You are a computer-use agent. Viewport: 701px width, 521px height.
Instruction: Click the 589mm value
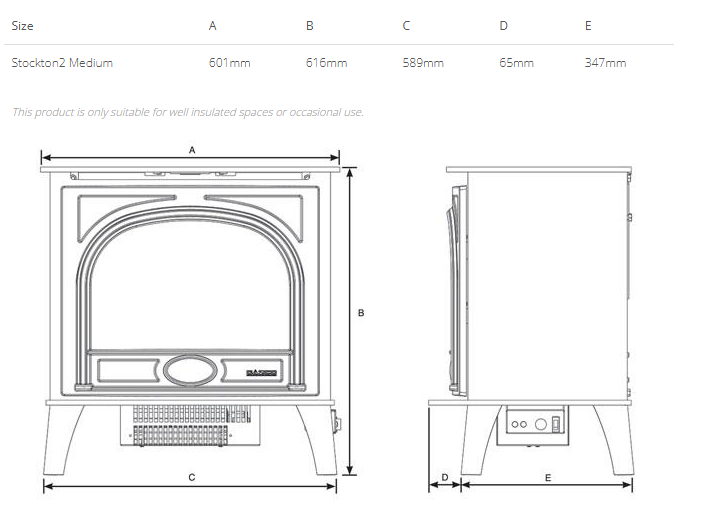(x=423, y=63)
